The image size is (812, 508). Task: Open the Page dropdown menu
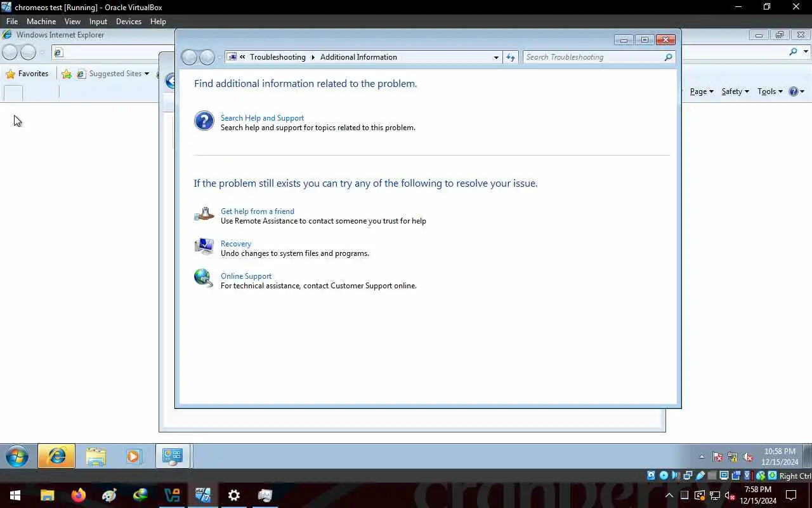(x=702, y=91)
